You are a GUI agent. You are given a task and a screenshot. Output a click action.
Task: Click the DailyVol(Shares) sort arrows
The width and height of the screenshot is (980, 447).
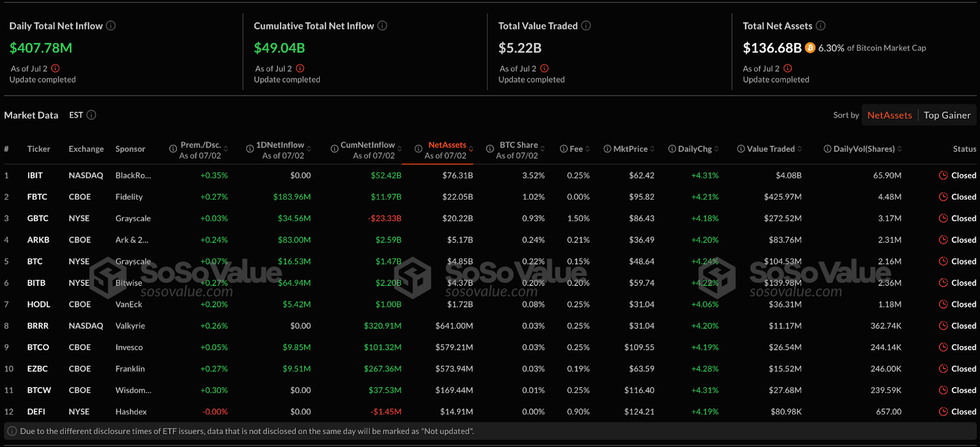click(x=899, y=149)
